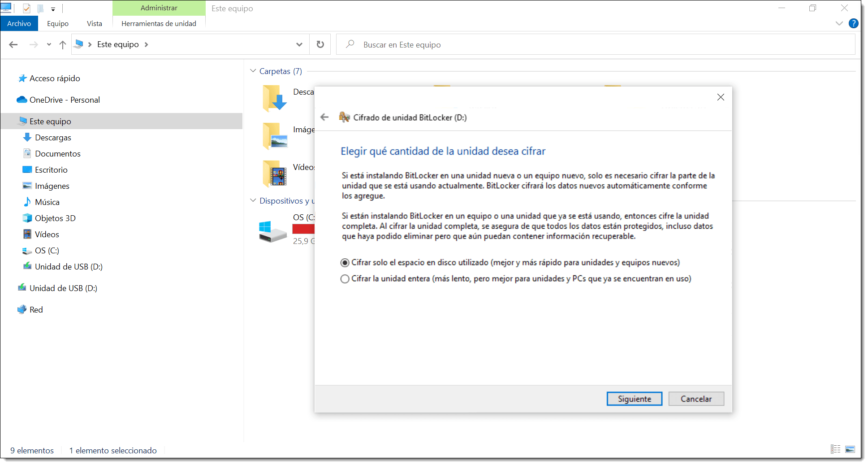Click the Acceso rápido star icon
868x465 pixels.
coord(22,78)
